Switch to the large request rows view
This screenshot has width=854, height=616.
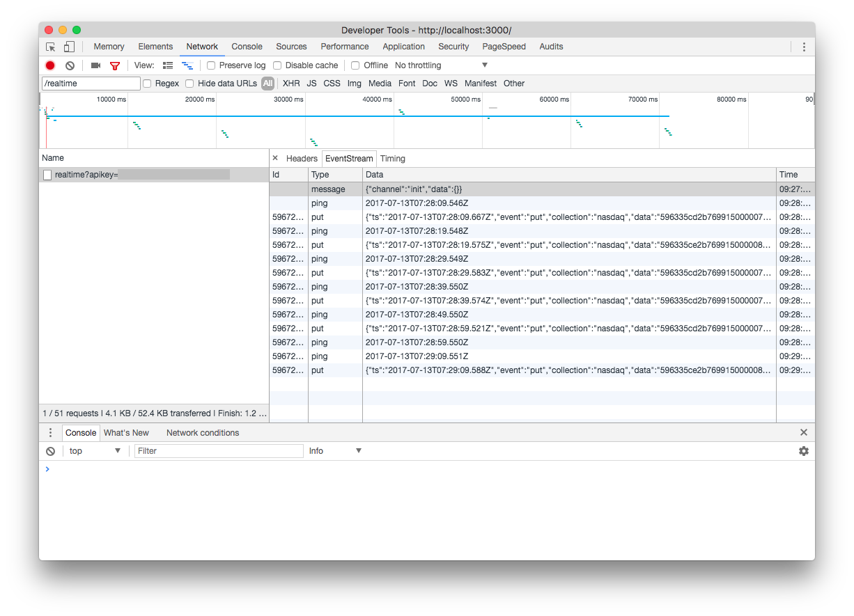click(x=167, y=65)
